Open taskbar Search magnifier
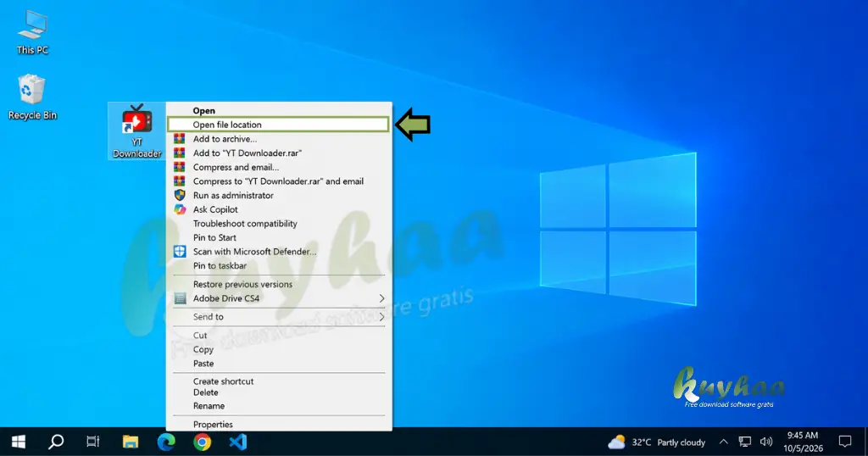This screenshot has width=868, height=456. click(x=56, y=442)
